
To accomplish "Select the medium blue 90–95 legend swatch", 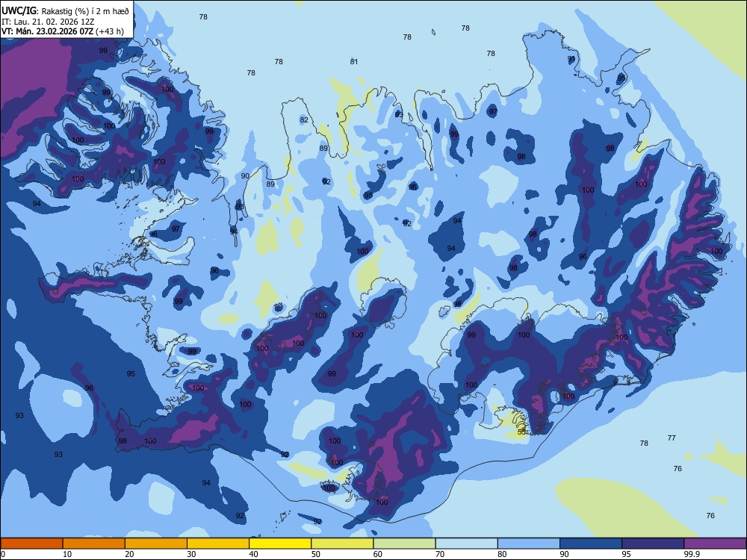I will pos(591,544).
